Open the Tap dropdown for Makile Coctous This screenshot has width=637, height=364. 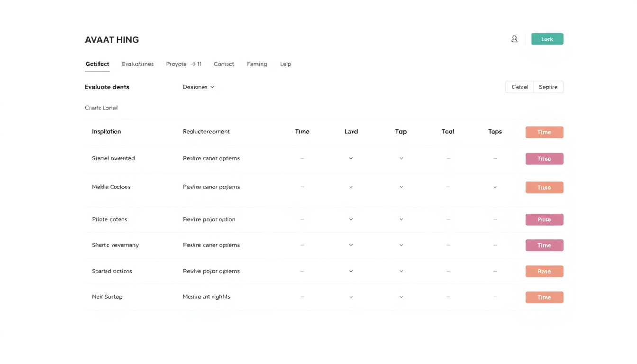(x=401, y=187)
